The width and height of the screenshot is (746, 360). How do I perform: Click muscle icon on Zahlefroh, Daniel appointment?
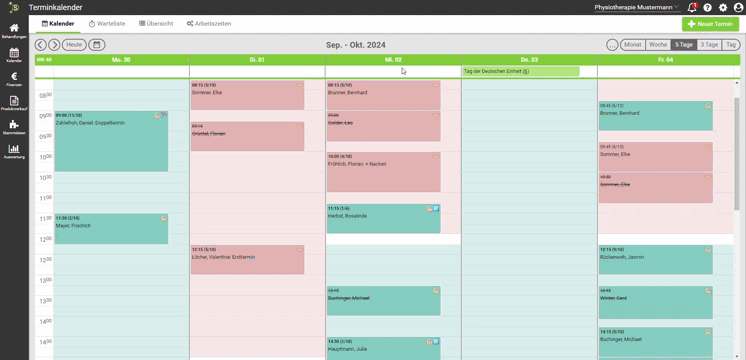point(157,115)
